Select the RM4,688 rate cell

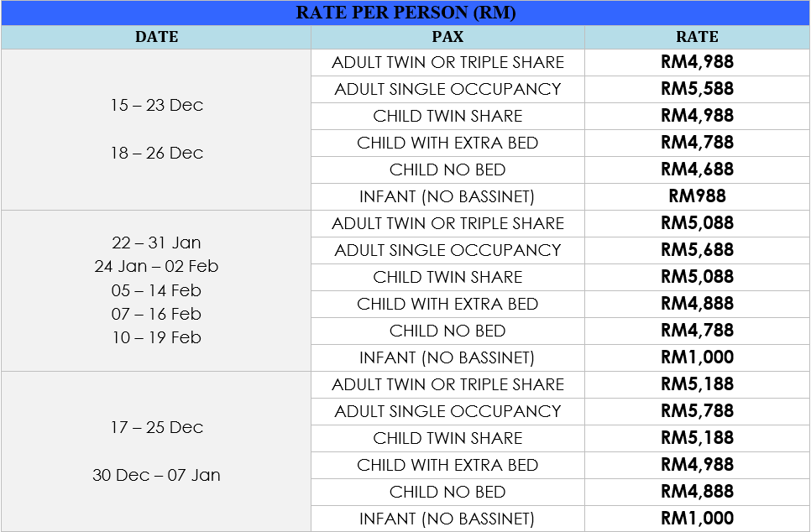[x=697, y=170]
